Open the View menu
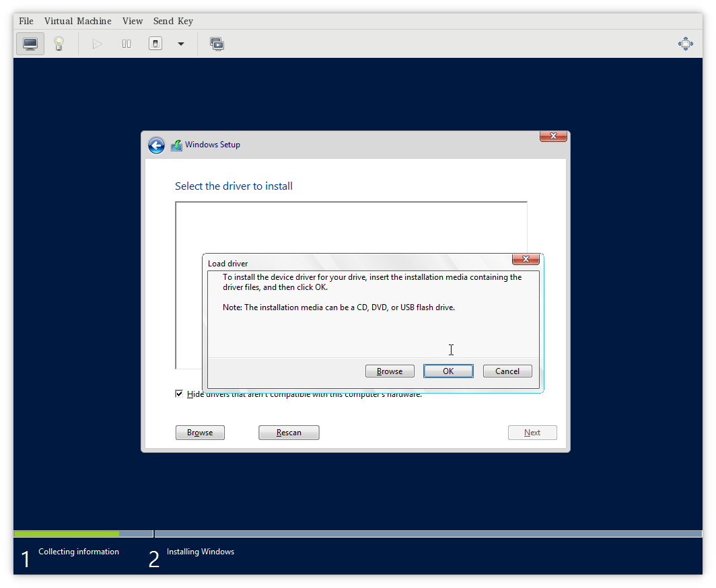This screenshot has height=588, width=716. [133, 21]
